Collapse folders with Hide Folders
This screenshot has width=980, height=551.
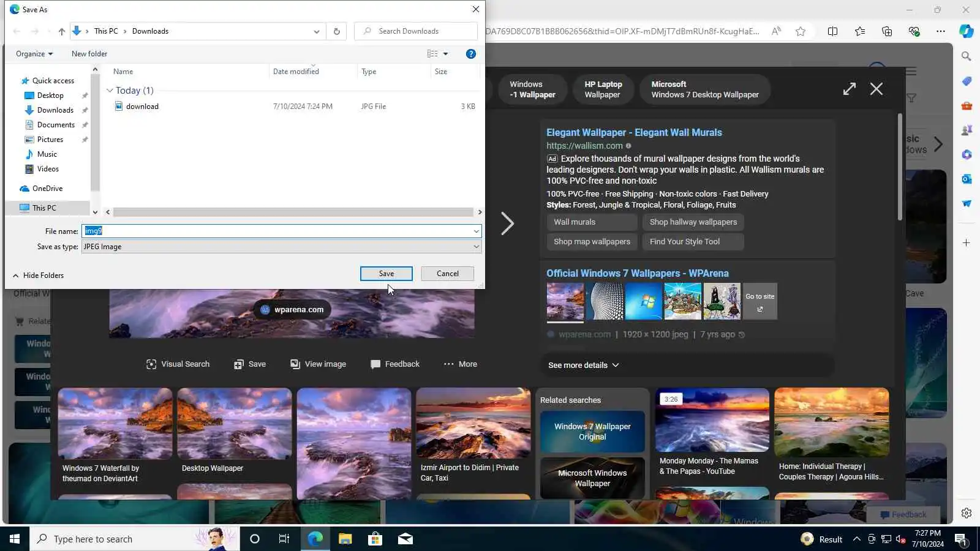[x=38, y=275]
